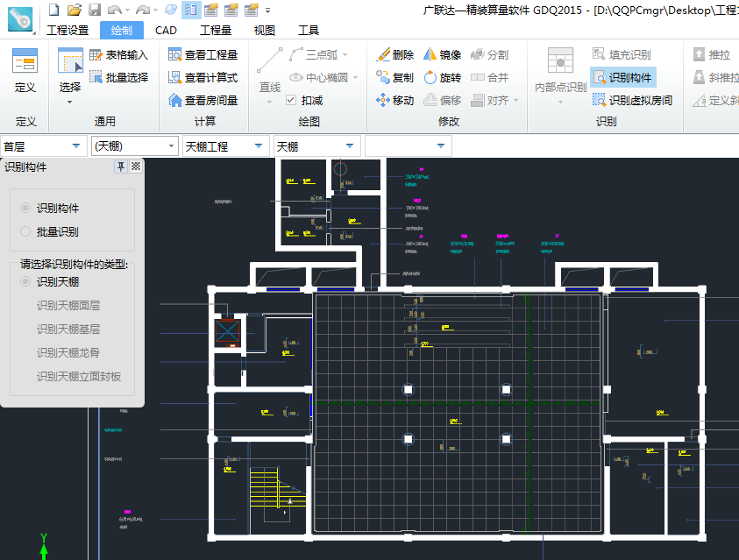This screenshot has height=560, width=739.
Task: Pin the 识别构件 panel
Action: point(121,167)
